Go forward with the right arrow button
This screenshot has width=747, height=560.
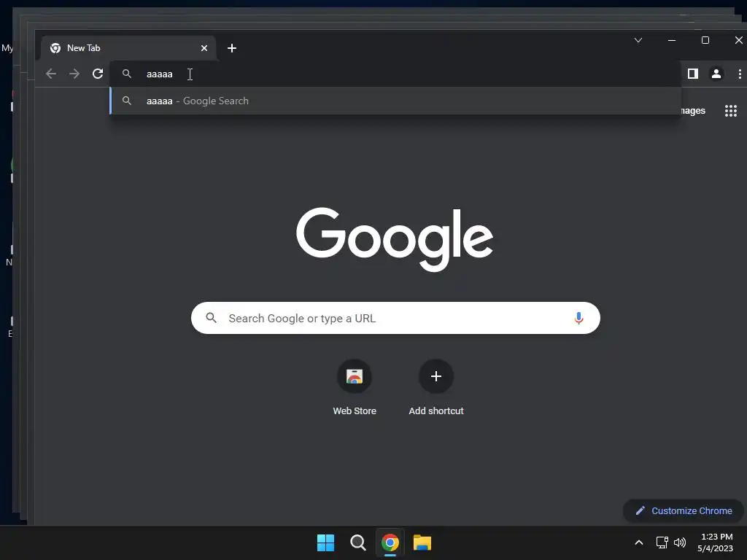(74, 74)
